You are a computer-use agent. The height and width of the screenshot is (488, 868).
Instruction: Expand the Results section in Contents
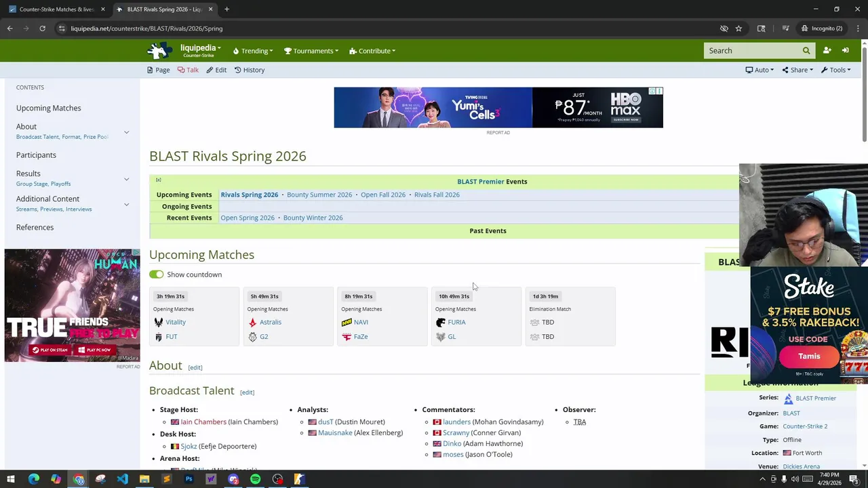tap(126, 179)
